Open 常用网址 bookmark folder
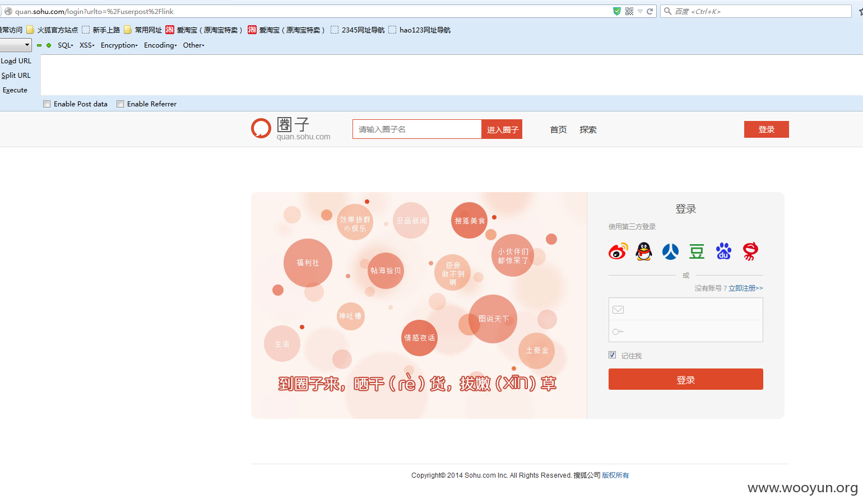 click(x=143, y=30)
